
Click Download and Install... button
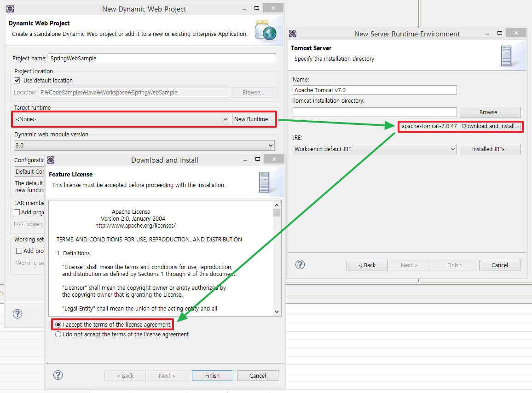pyautogui.click(x=490, y=126)
